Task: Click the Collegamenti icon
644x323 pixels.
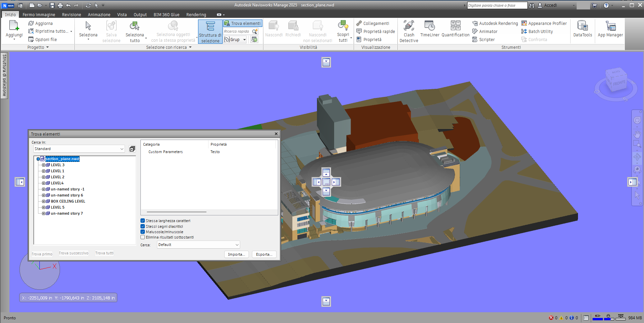Action: (359, 23)
